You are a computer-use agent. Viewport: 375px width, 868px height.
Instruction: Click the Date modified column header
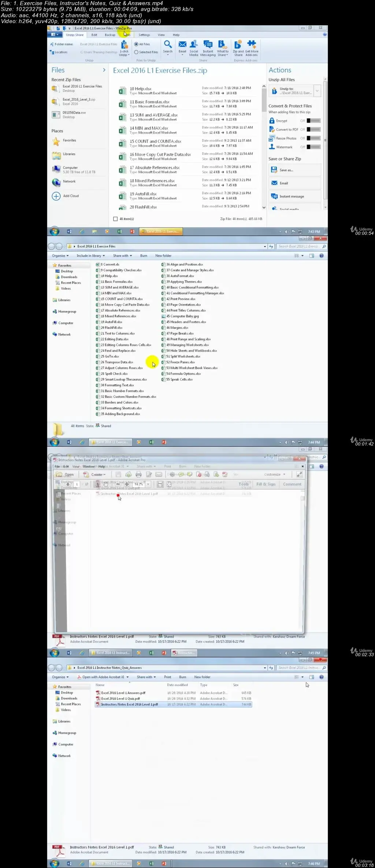(x=178, y=685)
